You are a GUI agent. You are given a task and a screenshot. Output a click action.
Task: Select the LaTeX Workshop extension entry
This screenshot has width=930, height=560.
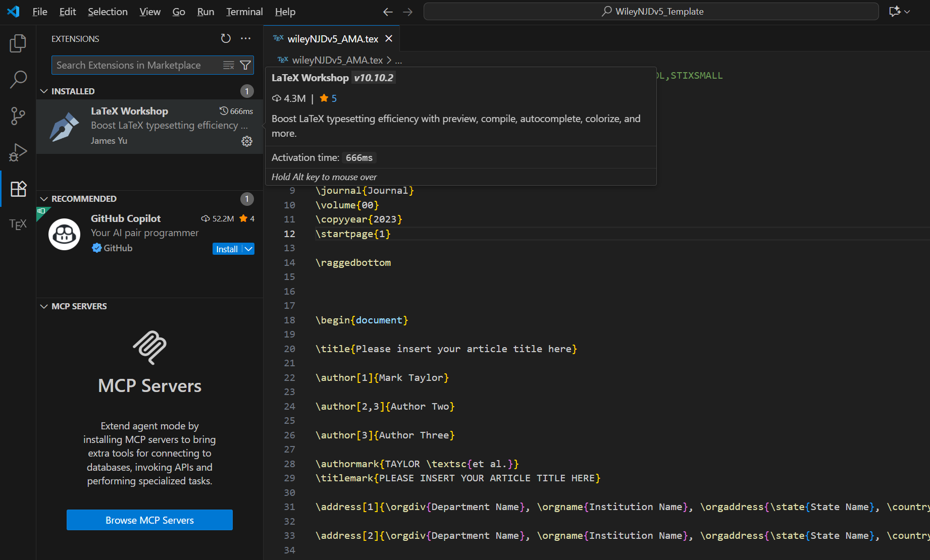point(149,126)
